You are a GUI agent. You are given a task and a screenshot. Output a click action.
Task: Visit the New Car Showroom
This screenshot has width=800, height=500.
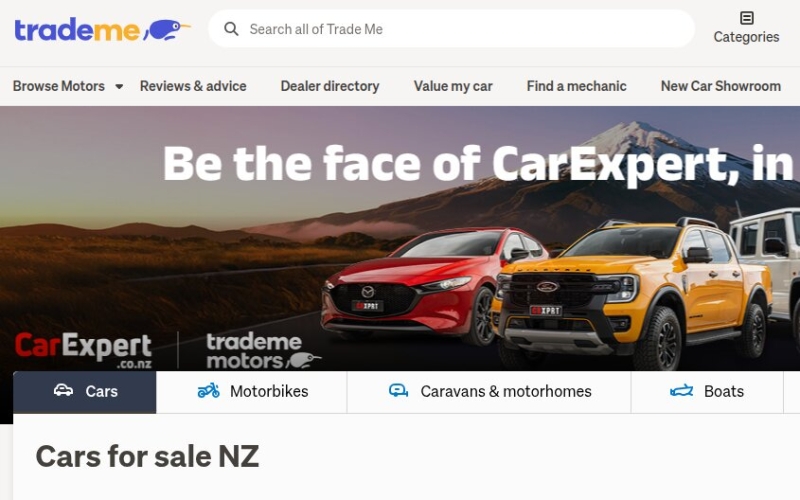coord(720,86)
